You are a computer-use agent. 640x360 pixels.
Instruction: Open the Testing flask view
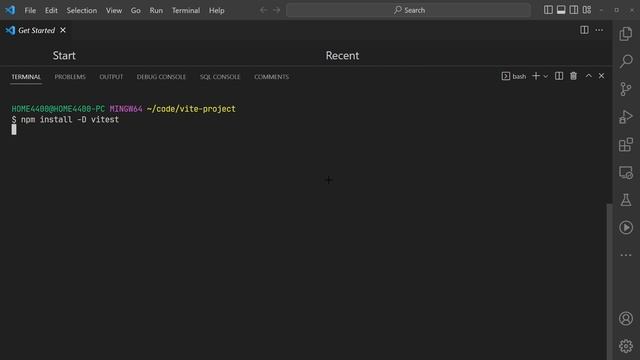(x=626, y=200)
